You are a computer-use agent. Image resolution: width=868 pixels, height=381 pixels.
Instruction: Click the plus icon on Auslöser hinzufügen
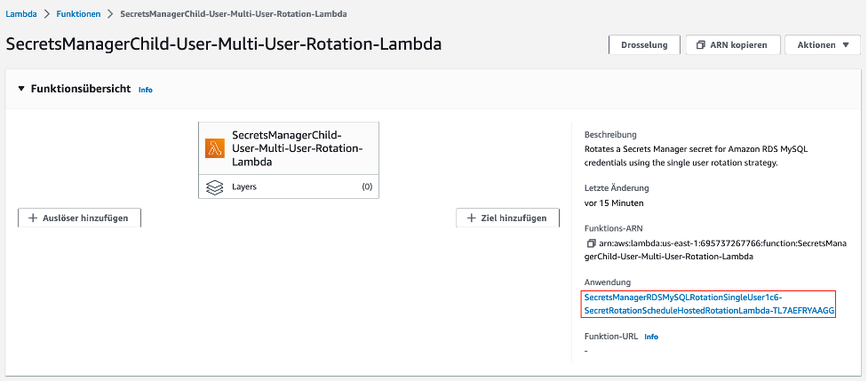click(x=33, y=218)
